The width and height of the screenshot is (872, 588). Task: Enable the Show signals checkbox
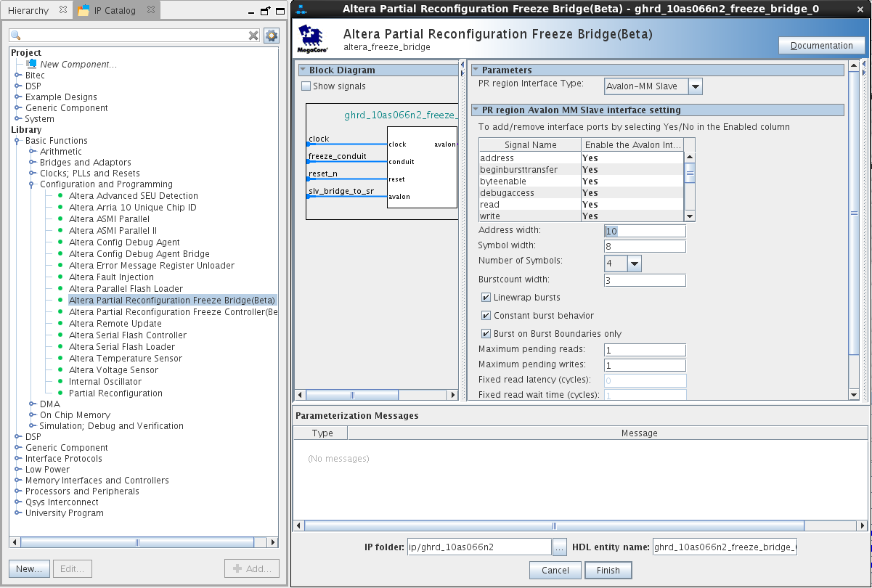point(306,86)
